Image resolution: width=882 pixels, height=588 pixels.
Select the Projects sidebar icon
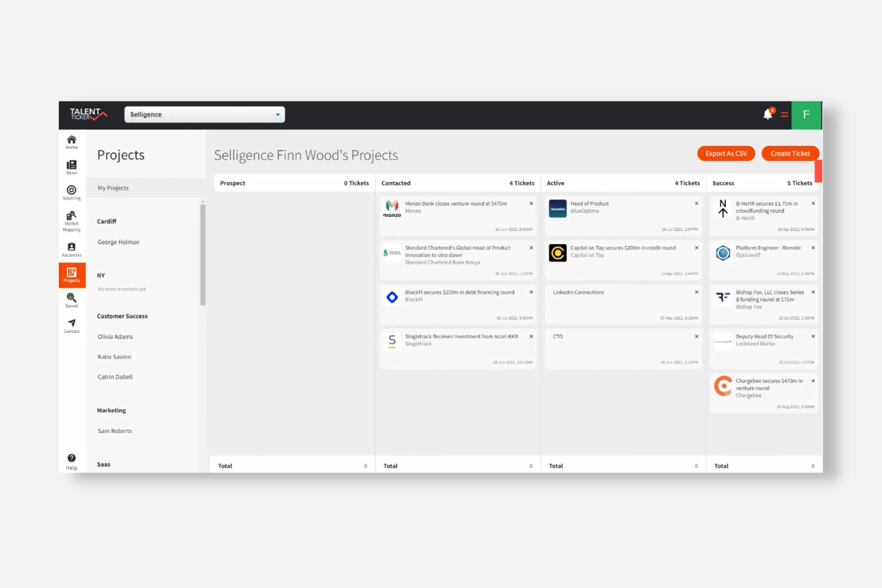pyautogui.click(x=72, y=275)
